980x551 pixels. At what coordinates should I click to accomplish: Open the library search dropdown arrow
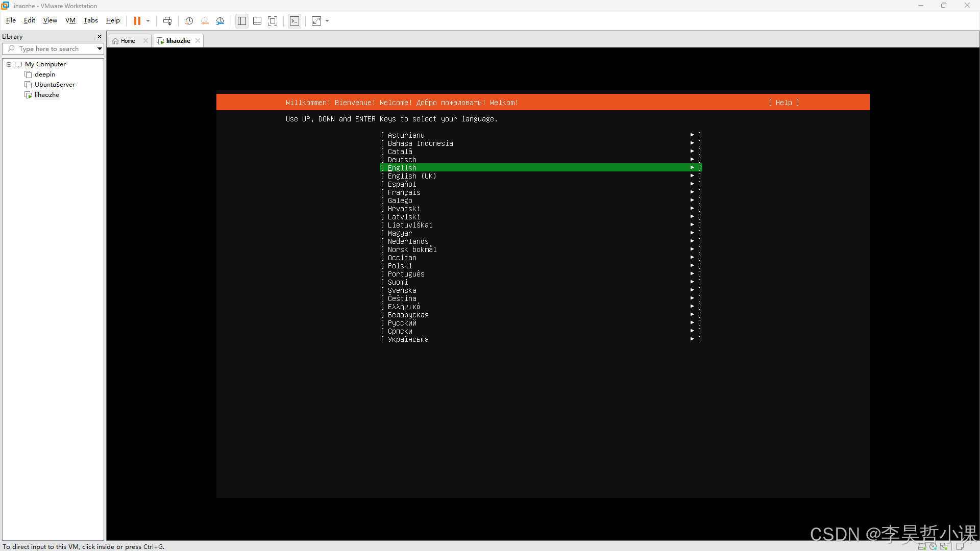100,49
